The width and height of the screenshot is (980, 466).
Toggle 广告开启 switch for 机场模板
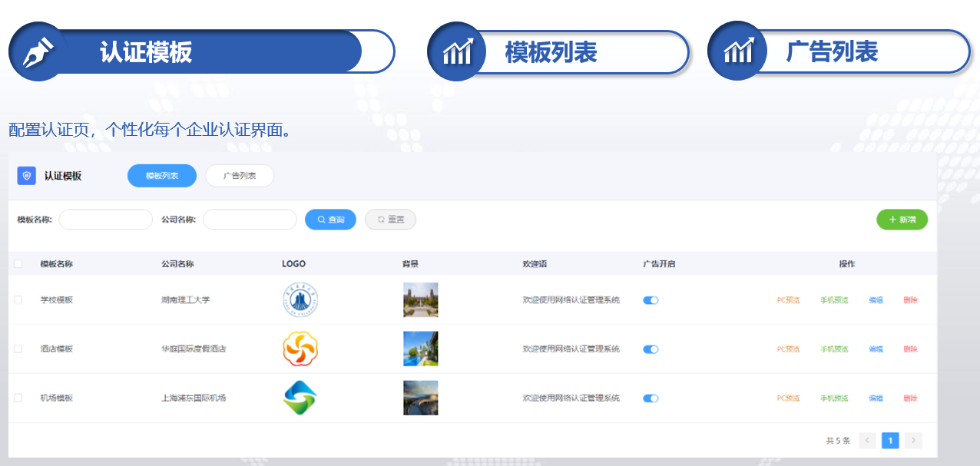pos(651,398)
